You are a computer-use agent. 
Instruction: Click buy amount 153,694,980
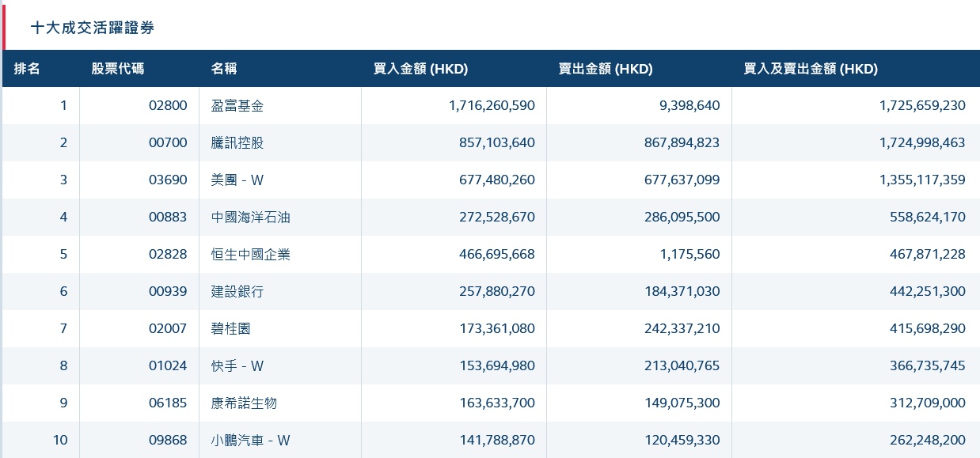pyautogui.click(x=497, y=365)
